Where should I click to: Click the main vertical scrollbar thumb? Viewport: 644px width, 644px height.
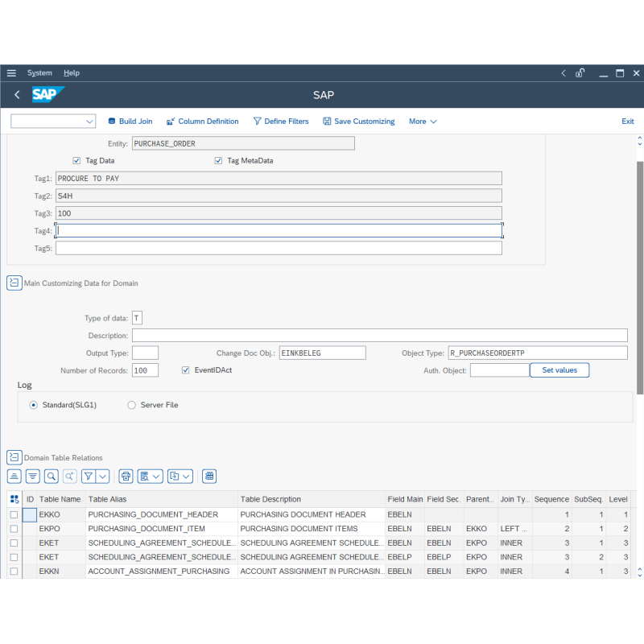(x=640, y=278)
